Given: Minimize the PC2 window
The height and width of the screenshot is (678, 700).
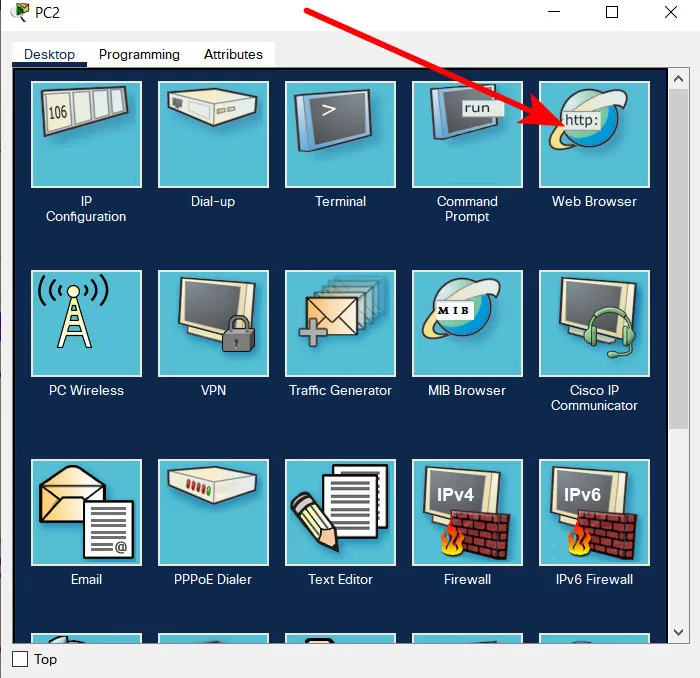Looking at the screenshot, I should (554, 12).
